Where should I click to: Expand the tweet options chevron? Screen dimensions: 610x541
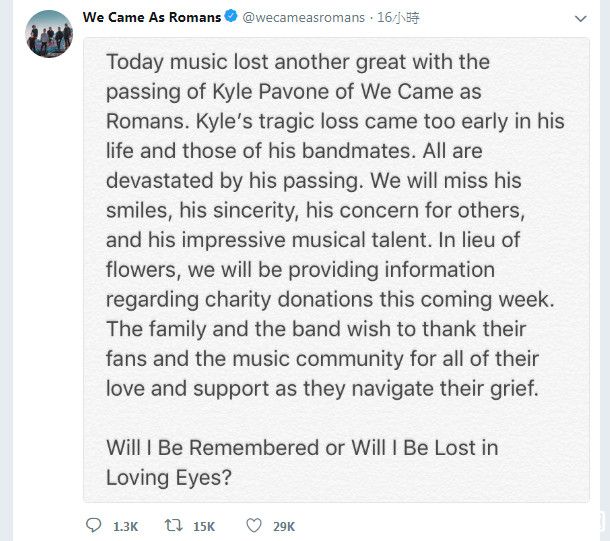(x=581, y=19)
